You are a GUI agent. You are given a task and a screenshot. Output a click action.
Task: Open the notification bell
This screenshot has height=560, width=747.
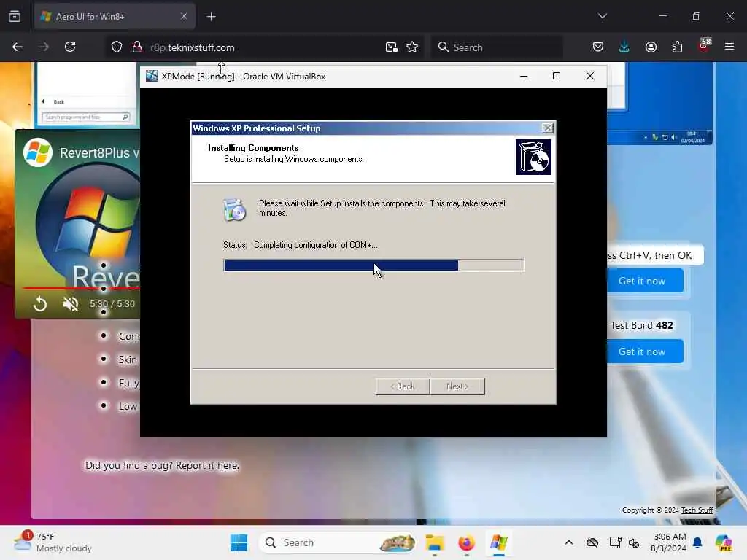tap(697, 542)
